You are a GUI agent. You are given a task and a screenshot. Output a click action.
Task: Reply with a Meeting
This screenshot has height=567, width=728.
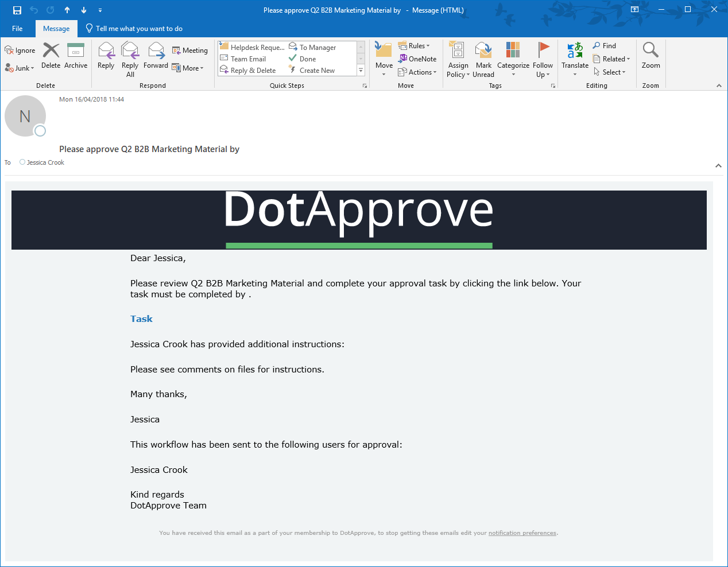[190, 51]
